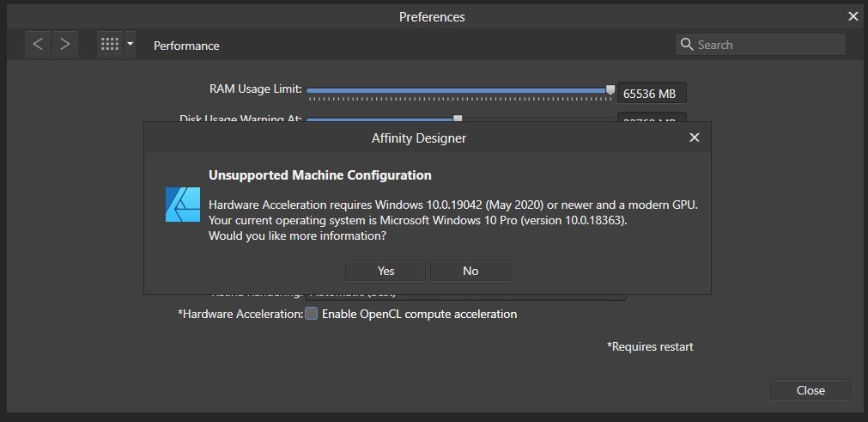The image size is (868, 422).
Task: Click the 'RAM Usage Limit:' label
Action: [255, 89]
